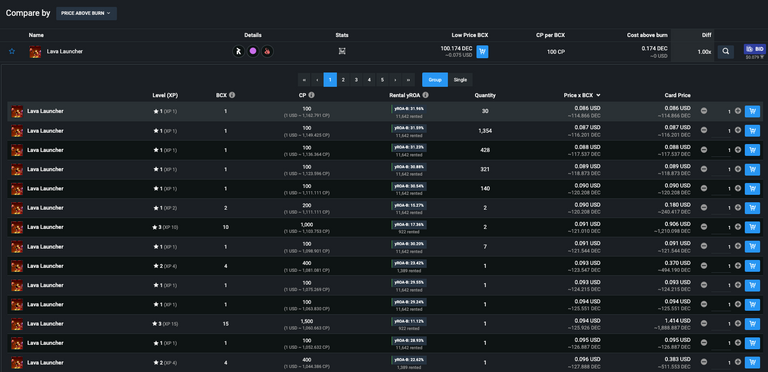Sort by Level (XP) column header
This screenshot has width=768, height=372.
[165, 95]
